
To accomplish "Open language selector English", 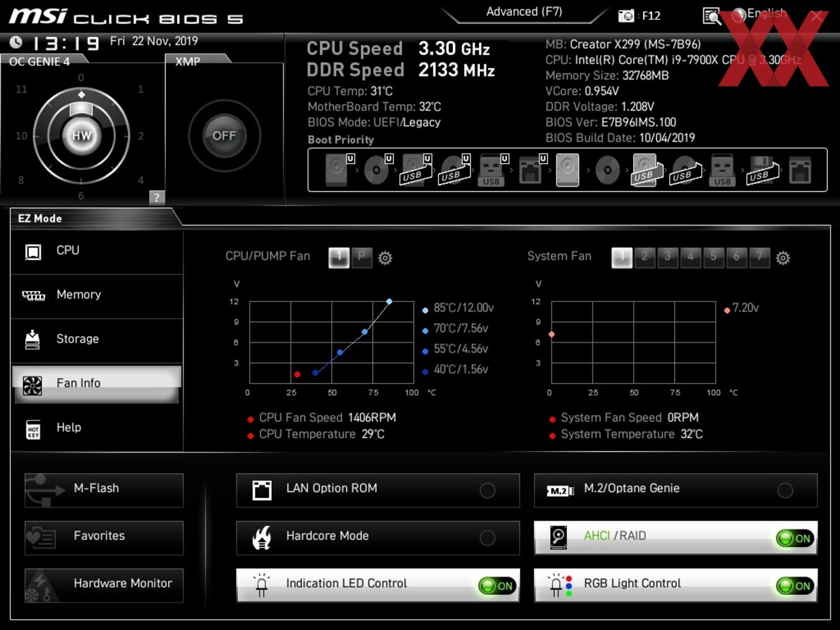I will pyautogui.click(x=760, y=14).
